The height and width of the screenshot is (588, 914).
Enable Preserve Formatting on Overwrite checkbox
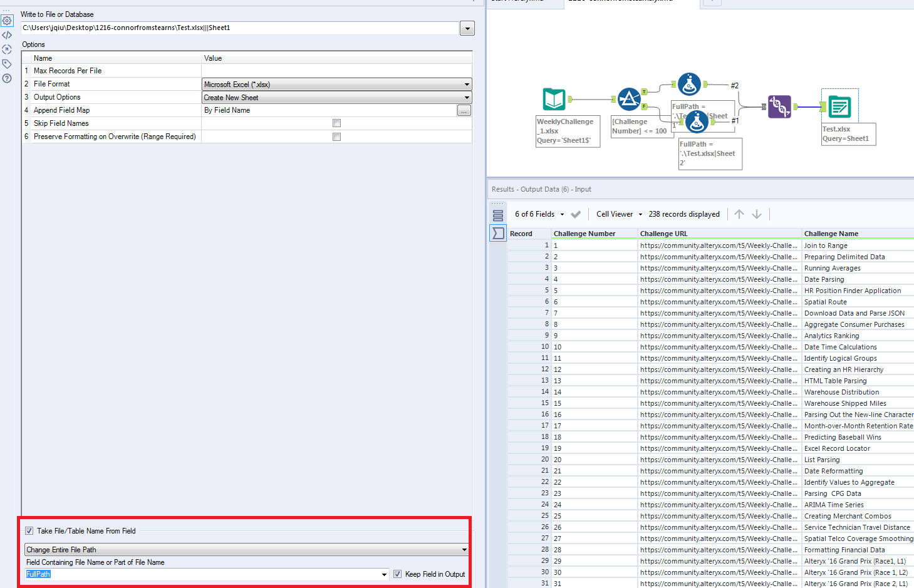click(336, 137)
